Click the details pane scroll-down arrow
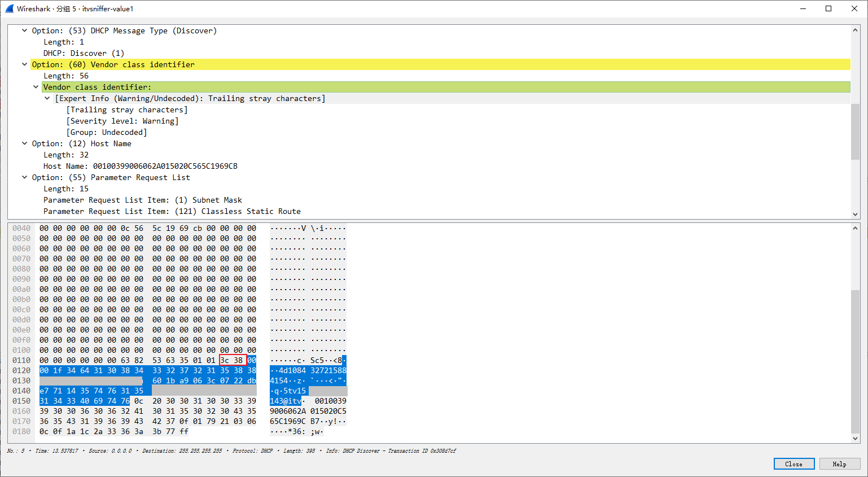Viewport: 868px width, 477px height. (855, 215)
